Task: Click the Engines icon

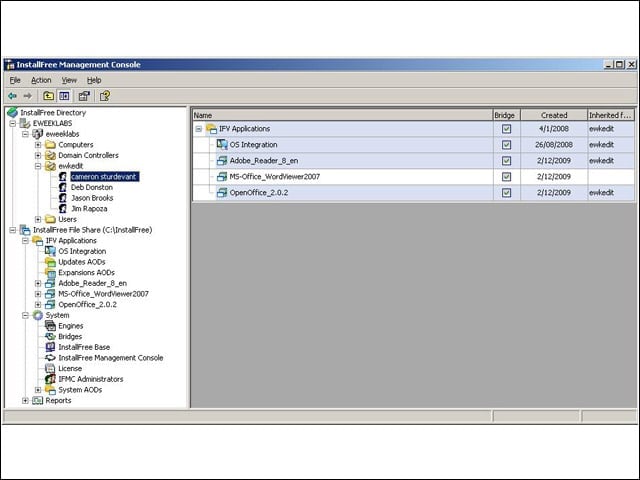Action: (50, 326)
